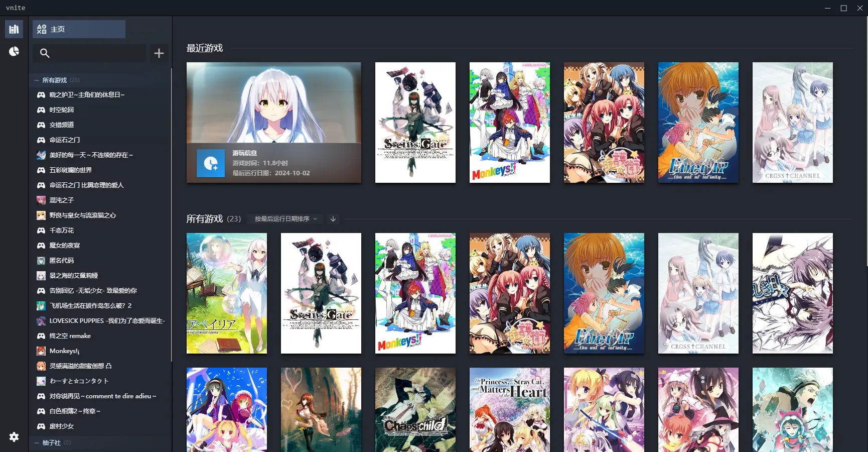This screenshot has width=868, height=452.
Task: Select 废村少女 in the sidebar
Action: (x=100, y=426)
